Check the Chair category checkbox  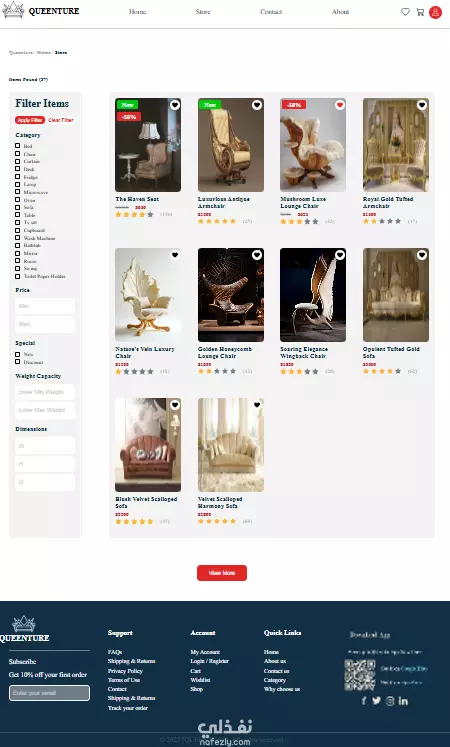[x=18, y=153]
